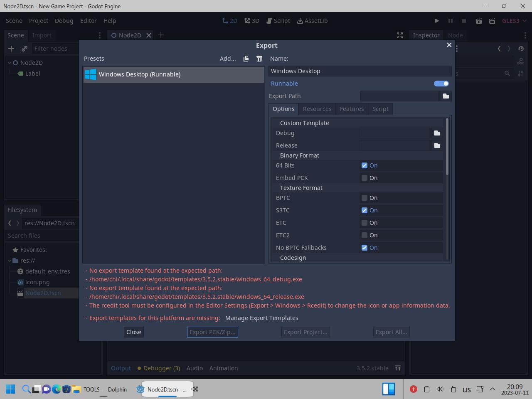Enable BPTC texture format
Image resolution: width=532 pixels, height=399 pixels.
pyautogui.click(x=365, y=198)
